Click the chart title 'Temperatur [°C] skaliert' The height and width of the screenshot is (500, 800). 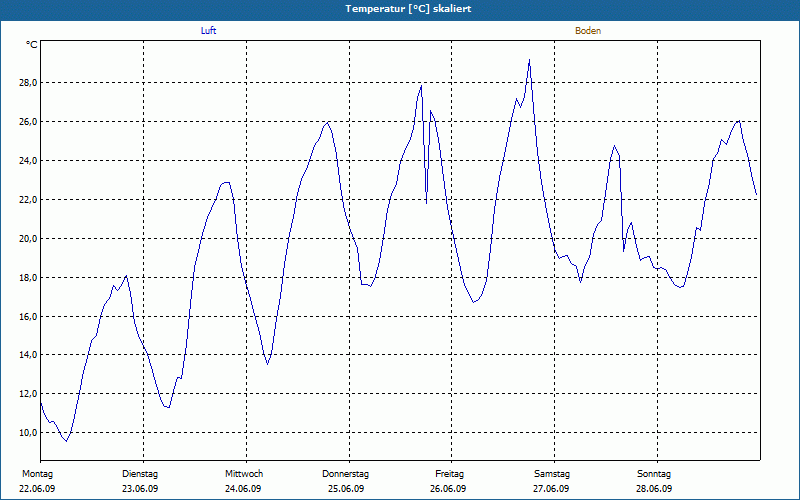[408, 9]
